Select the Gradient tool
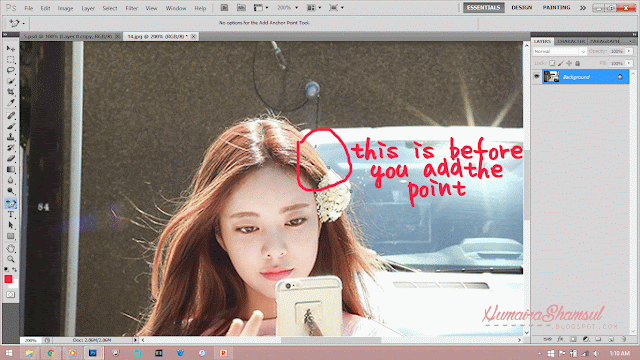The image size is (640, 360). [x=11, y=169]
